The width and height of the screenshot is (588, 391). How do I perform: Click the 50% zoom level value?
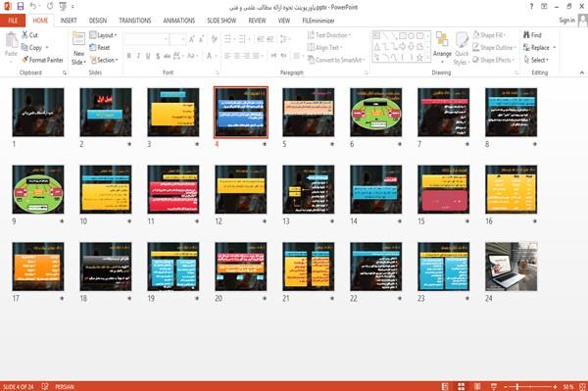[568, 386]
